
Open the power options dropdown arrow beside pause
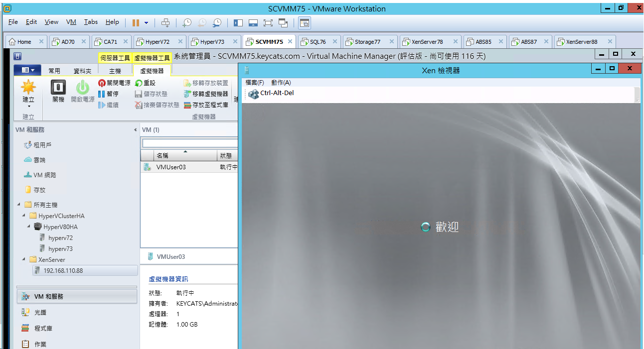pyautogui.click(x=146, y=22)
